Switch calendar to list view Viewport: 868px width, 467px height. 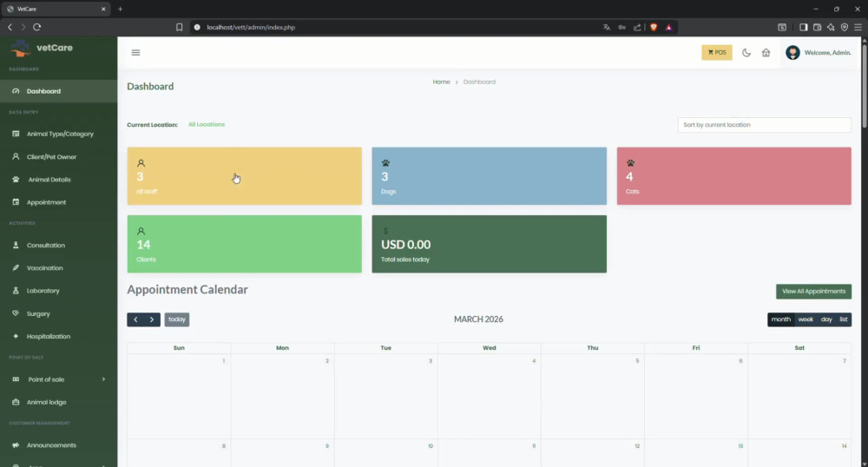click(x=844, y=319)
